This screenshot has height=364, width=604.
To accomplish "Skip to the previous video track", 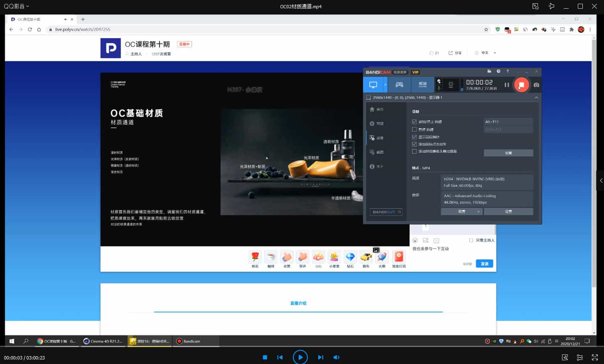I will click(280, 357).
